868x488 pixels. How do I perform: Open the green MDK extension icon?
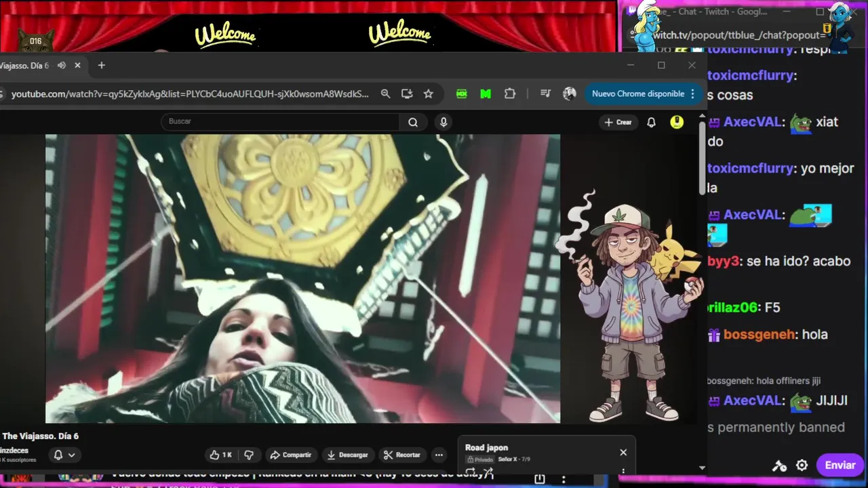[462, 94]
